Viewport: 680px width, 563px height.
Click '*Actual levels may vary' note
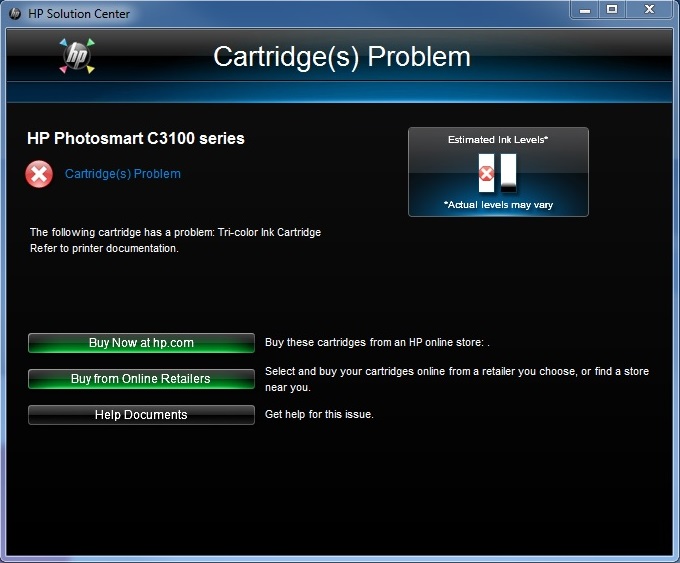tap(498, 205)
